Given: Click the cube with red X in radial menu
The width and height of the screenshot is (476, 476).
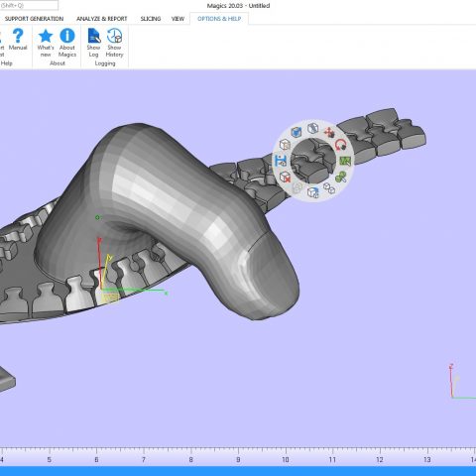Looking at the screenshot, I should pos(285,177).
